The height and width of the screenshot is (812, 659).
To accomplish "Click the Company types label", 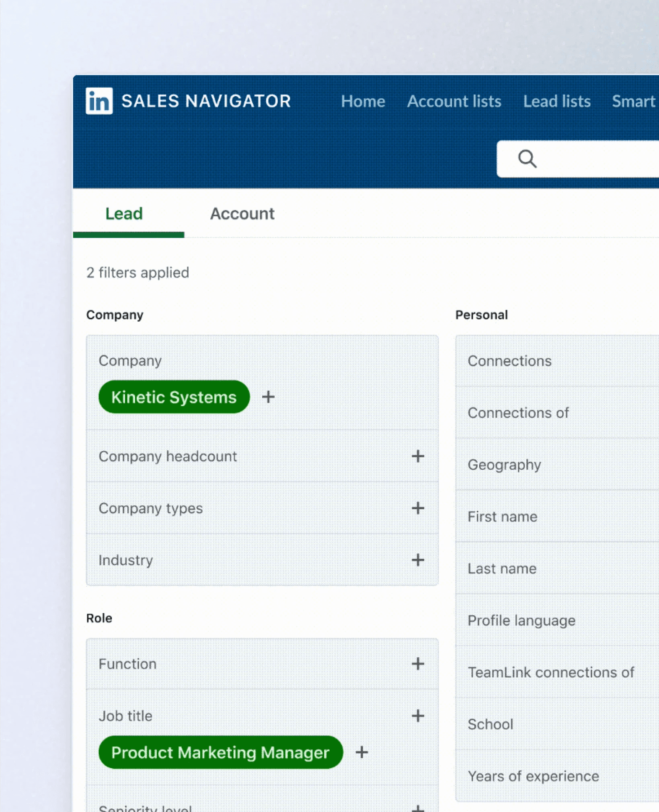I will (x=151, y=508).
